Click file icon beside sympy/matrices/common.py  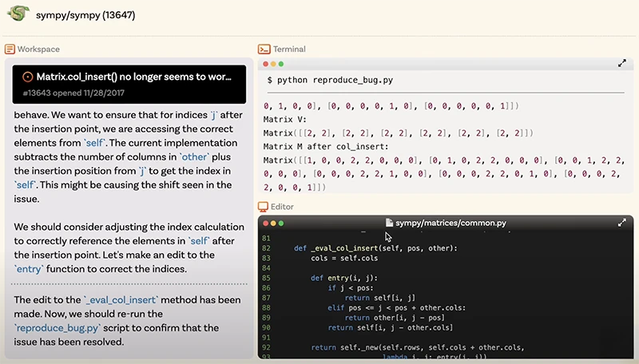click(389, 223)
